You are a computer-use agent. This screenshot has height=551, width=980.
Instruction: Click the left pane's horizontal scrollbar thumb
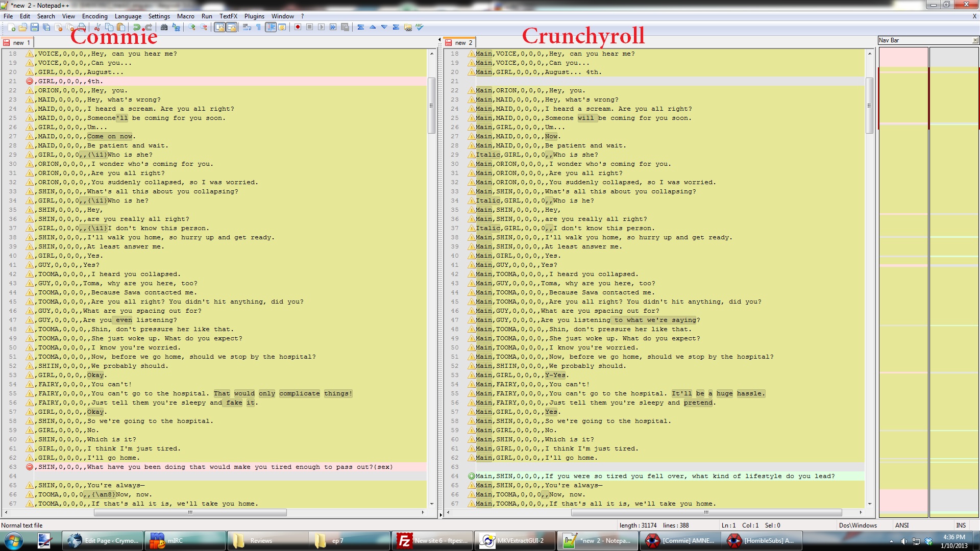pyautogui.click(x=190, y=512)
